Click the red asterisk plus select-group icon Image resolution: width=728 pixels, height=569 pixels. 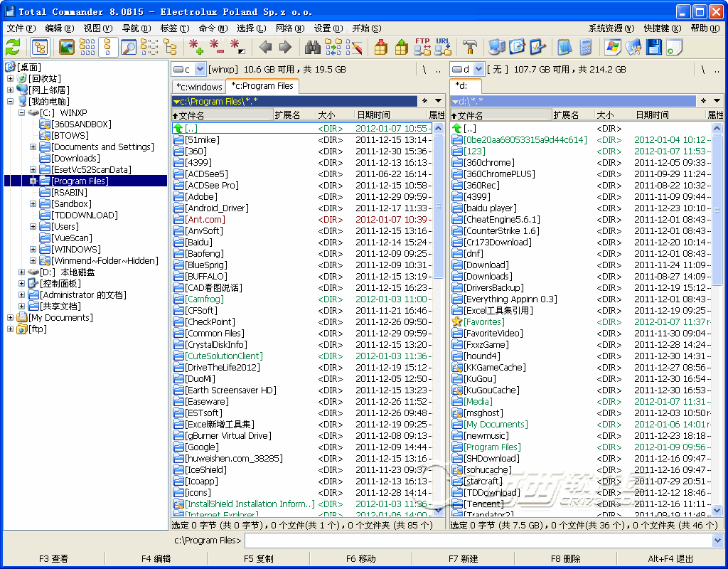(196, 47)
